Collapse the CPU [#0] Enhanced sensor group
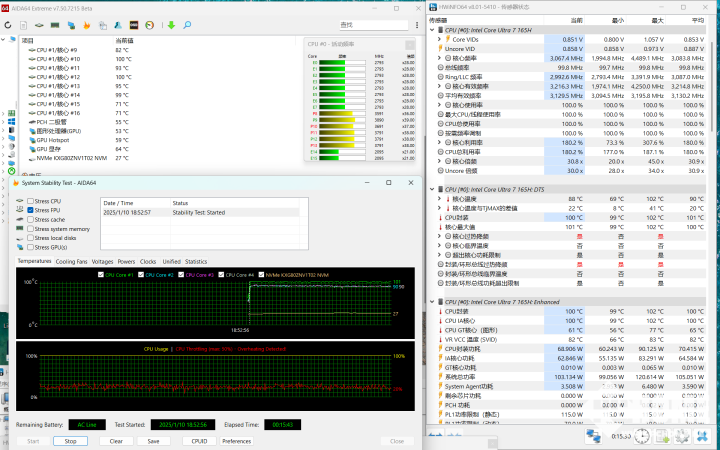Screen dimensions: 720x450 coord(433,301)
